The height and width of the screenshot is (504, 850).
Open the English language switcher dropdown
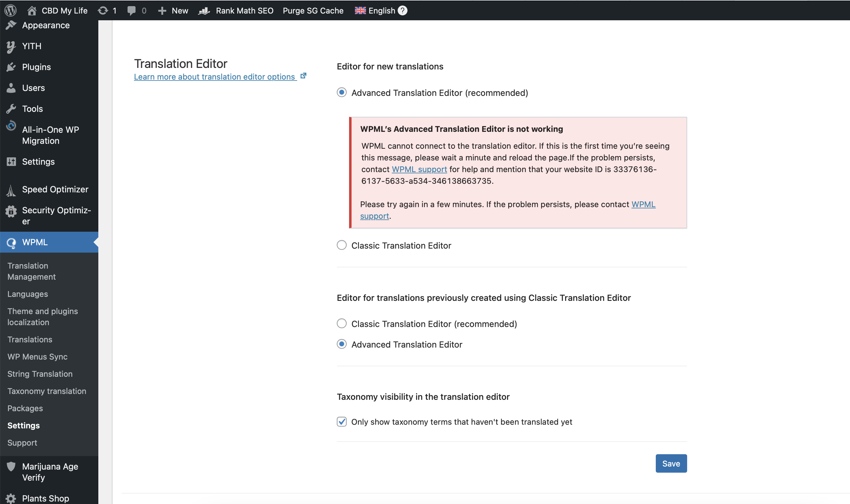(x=375, y=10)
